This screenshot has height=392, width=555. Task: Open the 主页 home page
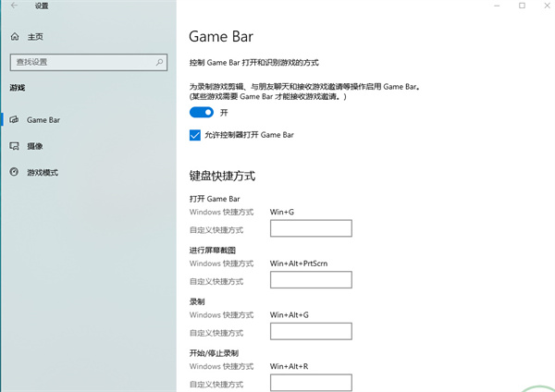(x=35, y=37)
